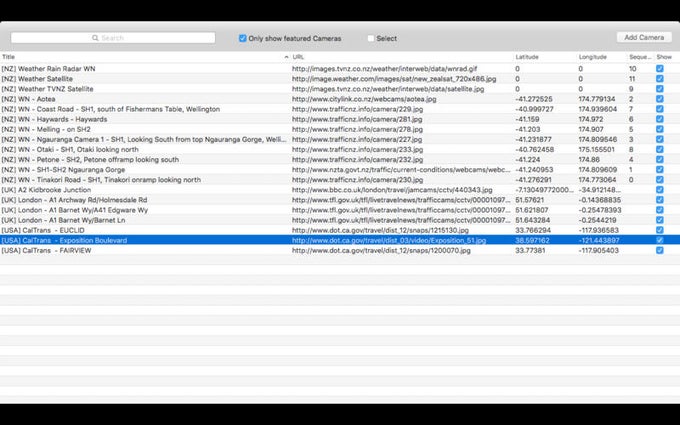Uncheck Only show featured Cameras
Image resolution: width=680 pixels, height=425 pixels.
(242, 38)
